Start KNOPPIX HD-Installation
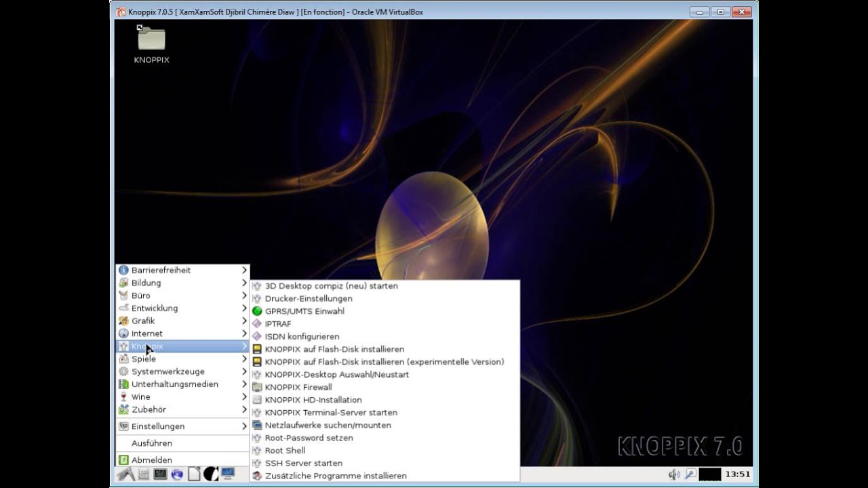Image resolution: width=868 pixels, height=488 pixels. pos(384,400)
